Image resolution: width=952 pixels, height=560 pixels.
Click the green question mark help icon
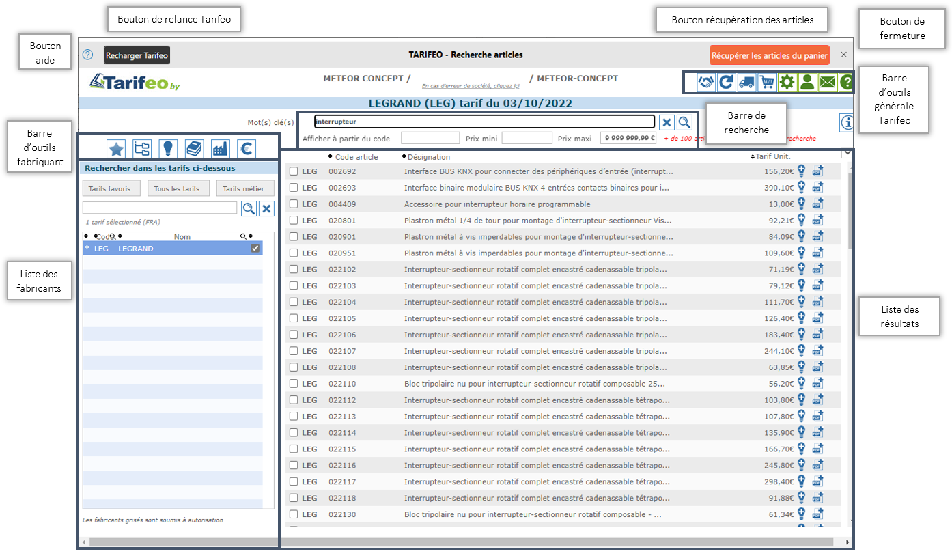click(x=846, y=82)
